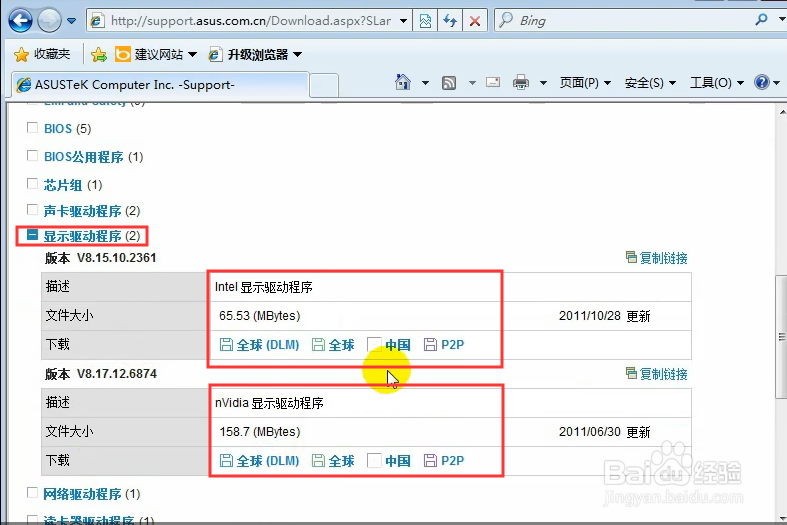
Task: Download nVidia driver from 全球 server
Action: point(341,461)
